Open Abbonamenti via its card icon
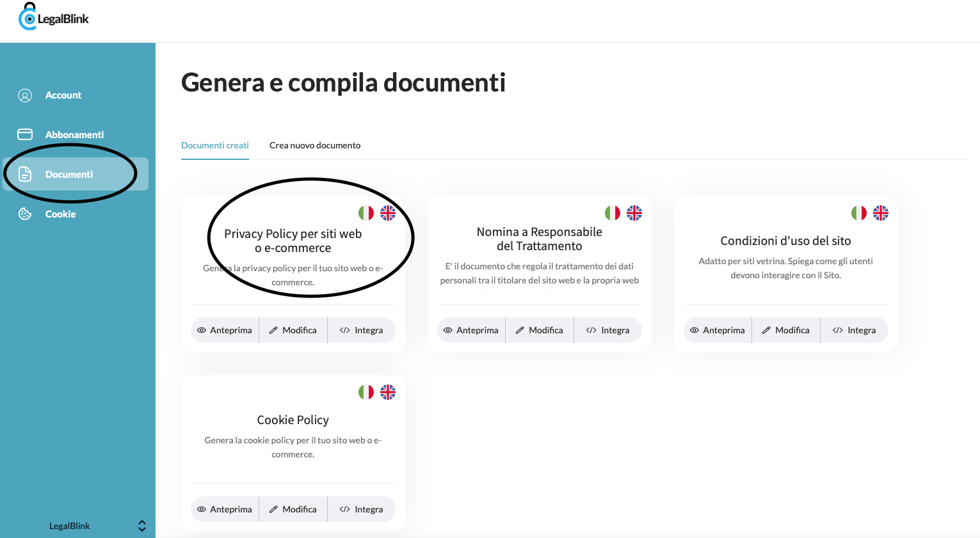Viewport: 980px width, 538px height. coord(24,134)
